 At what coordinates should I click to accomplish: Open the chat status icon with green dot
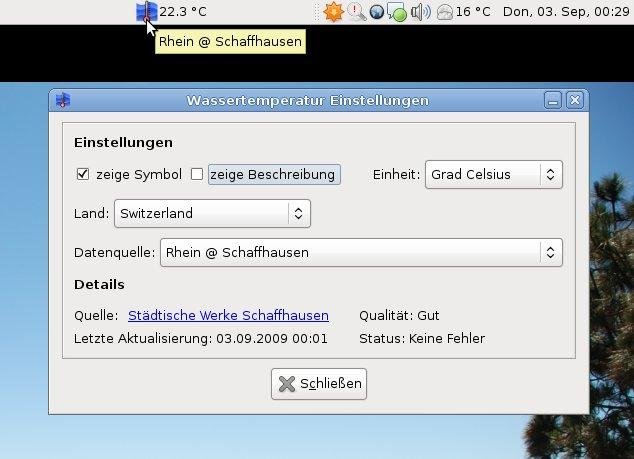point(397,12)
